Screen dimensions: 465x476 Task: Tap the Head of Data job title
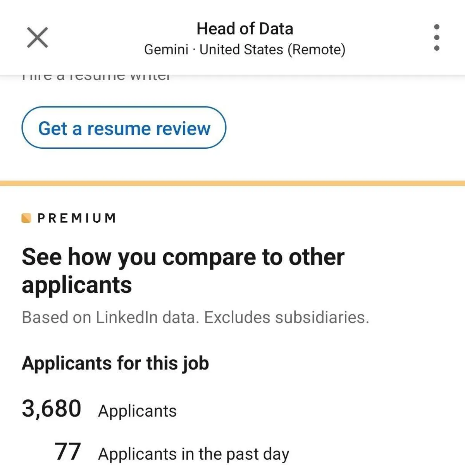(245, 29)
